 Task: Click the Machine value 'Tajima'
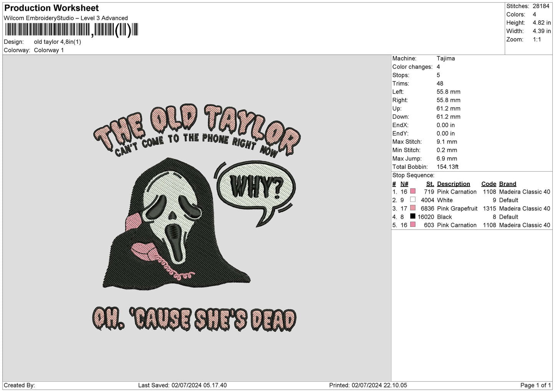coord(446,58)
